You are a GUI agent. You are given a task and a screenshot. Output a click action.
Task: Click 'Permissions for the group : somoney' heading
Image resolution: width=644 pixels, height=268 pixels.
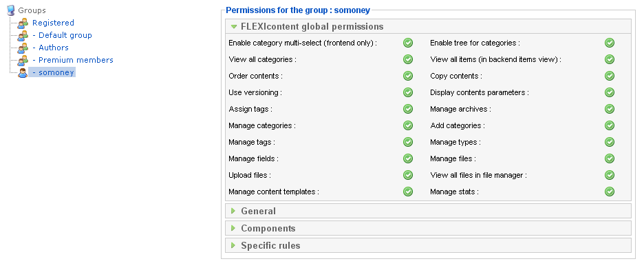(298, 10)
